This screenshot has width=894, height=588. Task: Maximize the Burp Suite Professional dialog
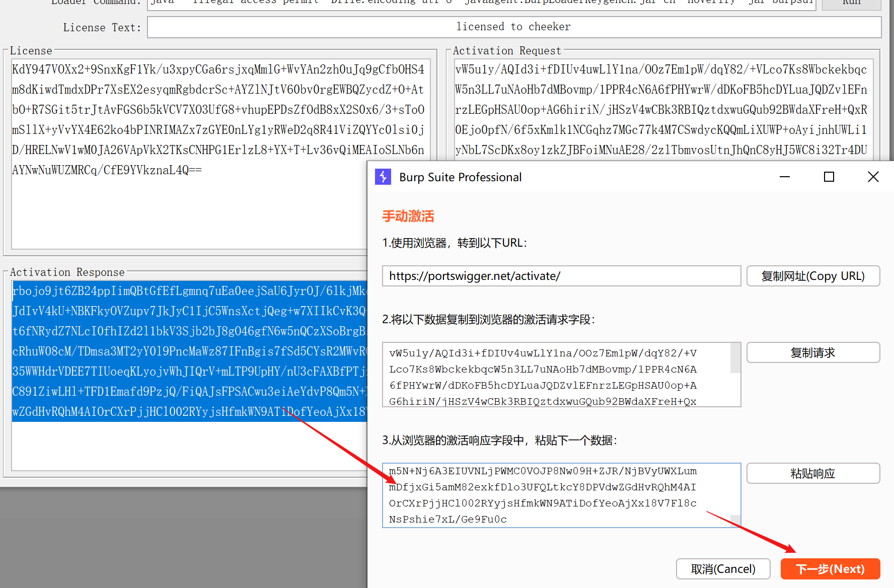(829, 177)
